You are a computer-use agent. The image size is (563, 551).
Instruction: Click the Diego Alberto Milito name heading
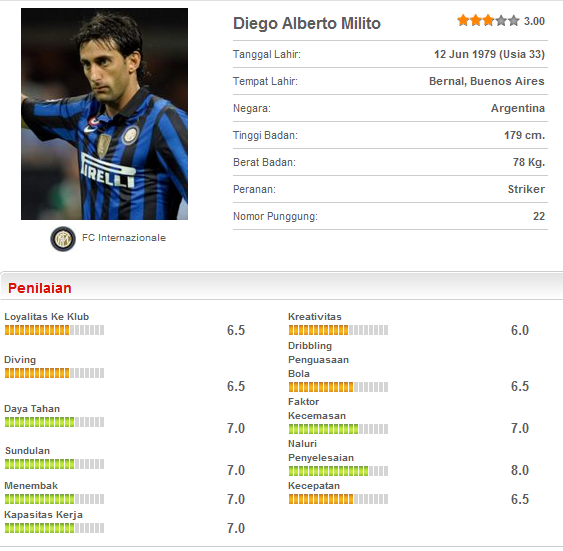307,24
